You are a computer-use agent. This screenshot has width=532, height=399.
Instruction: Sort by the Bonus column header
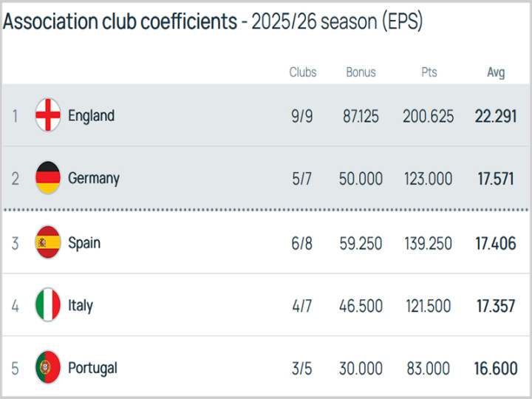tap(361, 72)
